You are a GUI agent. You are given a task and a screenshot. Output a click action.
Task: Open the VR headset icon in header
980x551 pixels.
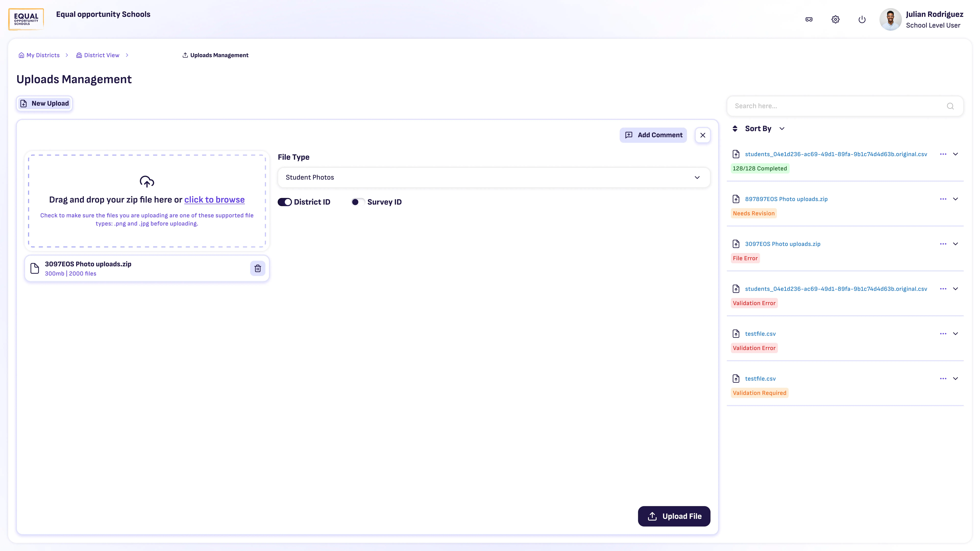[x=809, y=19]
